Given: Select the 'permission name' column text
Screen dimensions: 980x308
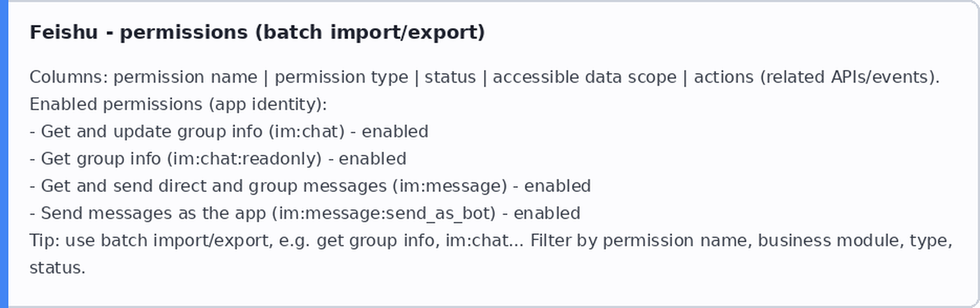Looking at the screenshot, I should coord(186,78).
